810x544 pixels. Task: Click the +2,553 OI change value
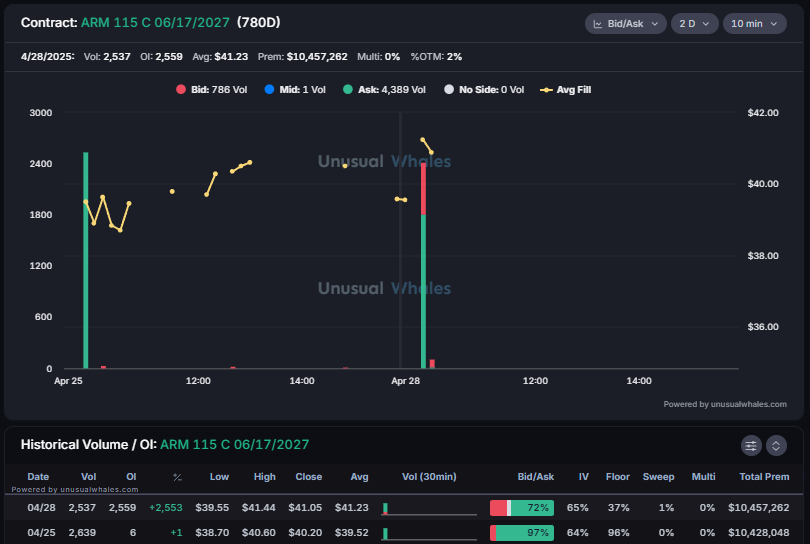166,507
